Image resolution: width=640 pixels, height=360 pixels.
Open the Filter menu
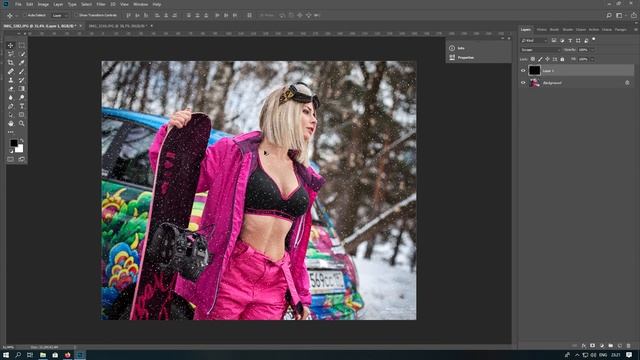click(x=101, y=4)
